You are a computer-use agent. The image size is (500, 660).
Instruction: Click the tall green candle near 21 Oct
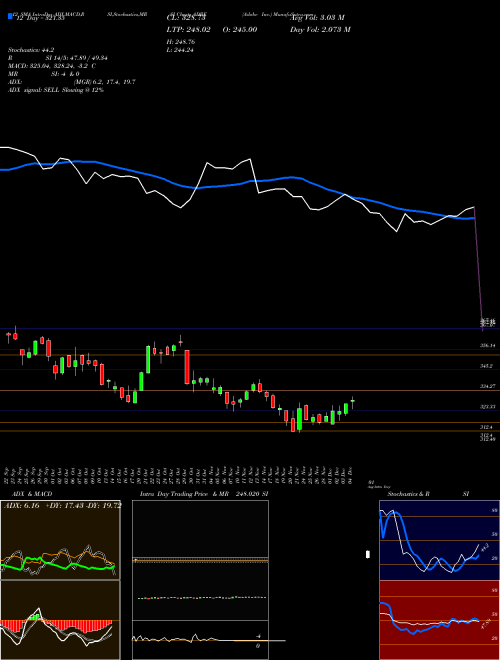[x=148, y=359]
